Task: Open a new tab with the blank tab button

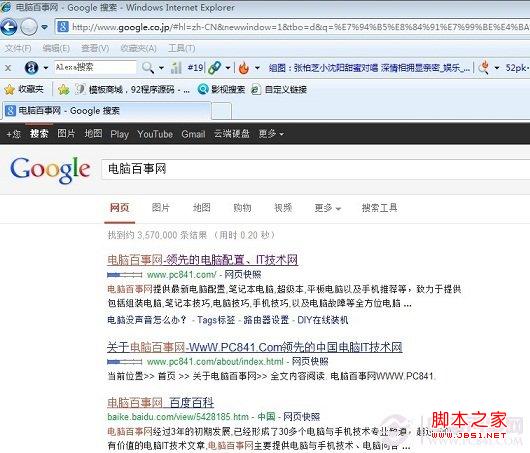Action: [222, 111]
